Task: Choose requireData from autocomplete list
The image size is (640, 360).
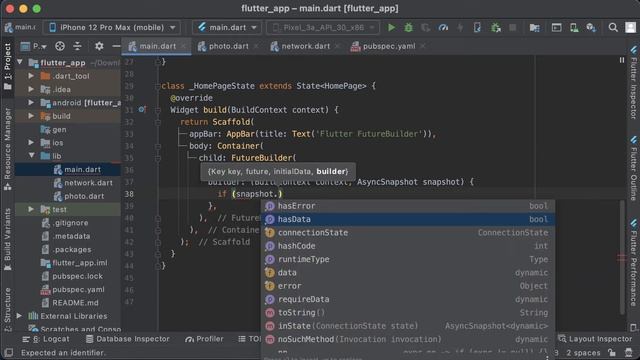Action: pos(408,299)
